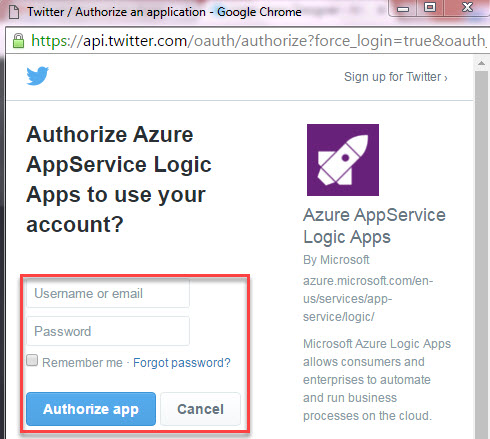Viewport: 490px width, 439px height.
Task: Click the page document icon in title bar
Action: tap(14, 12)
